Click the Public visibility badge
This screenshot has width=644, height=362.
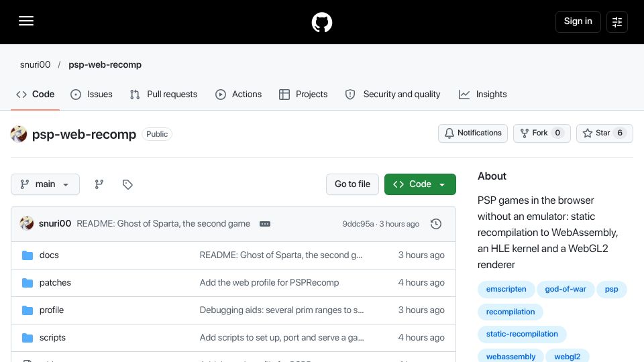[157, 134]
